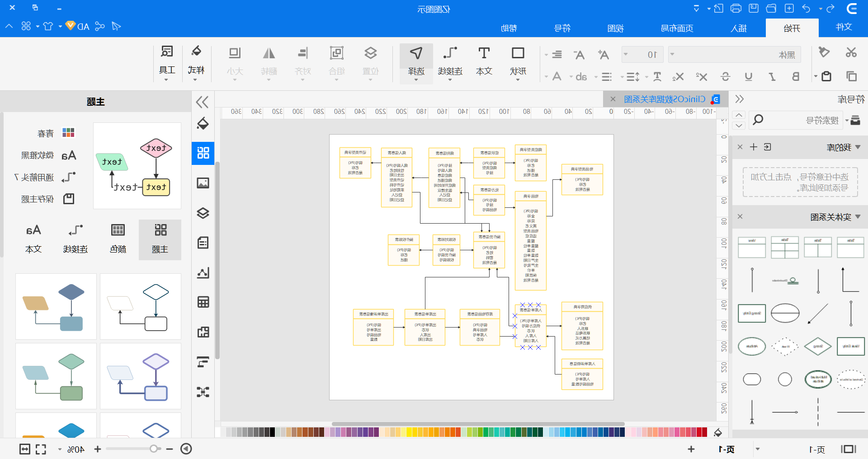Open the chart panel sidebar icon
Viewport: 868px width, 459px height.
point(203,272)
